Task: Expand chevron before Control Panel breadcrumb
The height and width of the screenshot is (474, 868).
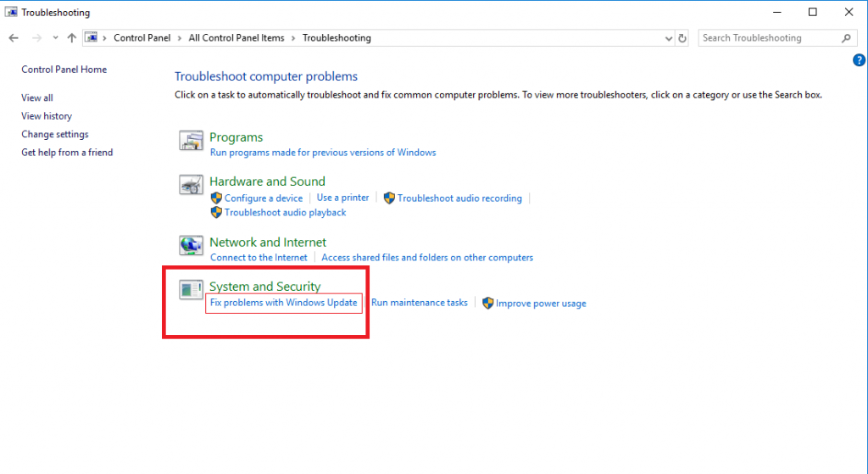Action: [104, 38]
